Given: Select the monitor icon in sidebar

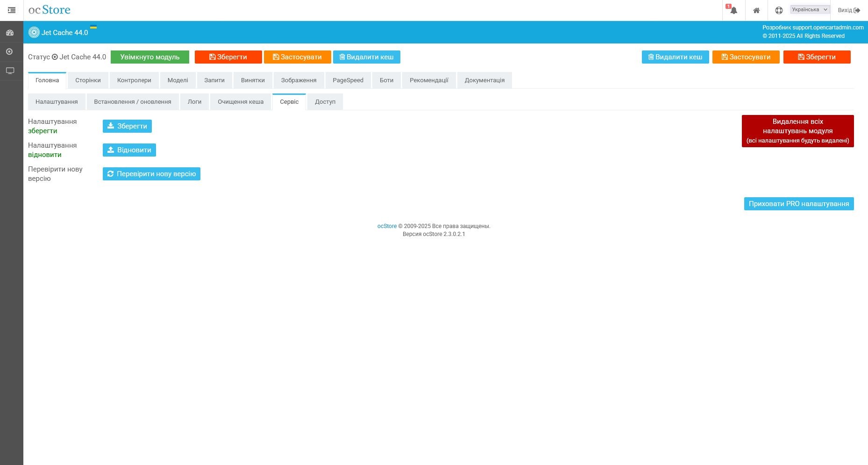Looking at the screenshot, I should (x=10, y=70).
